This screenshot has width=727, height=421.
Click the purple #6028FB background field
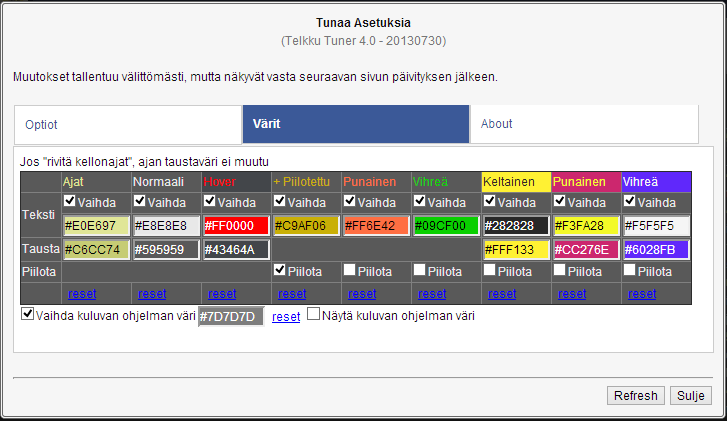tap(655, 249)
